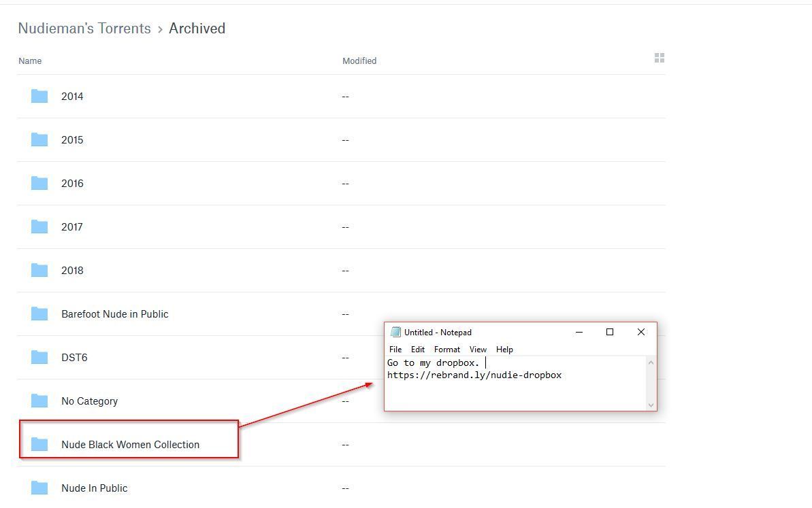The image size is (812, 508).
Task: Click the Nude In Public folder icon
Action: tap(39, 488)
